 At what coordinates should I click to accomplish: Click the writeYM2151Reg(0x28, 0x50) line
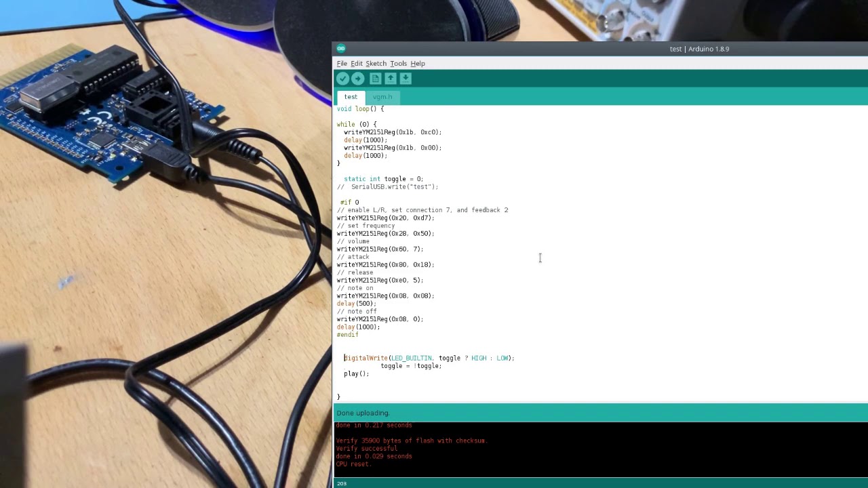coord(385,233)
